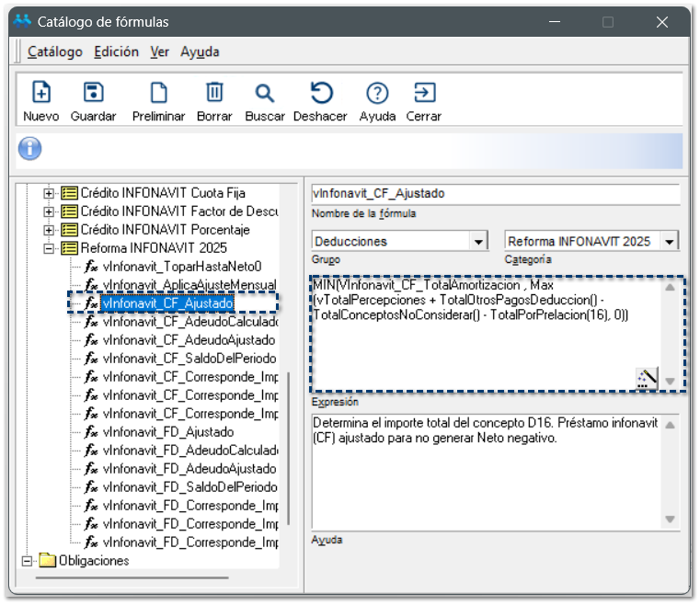Save using the Guardar icon
Image resolution: width=700 pixels, height=605 pixels.
[x=93, y=93]
